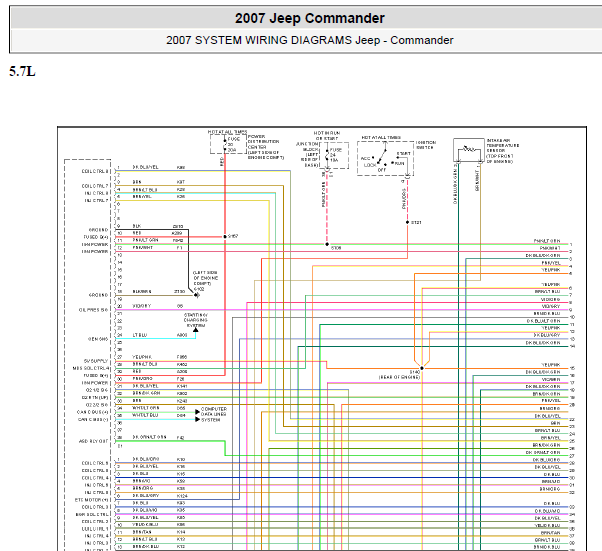602x551 pixels.
Task: Select the Power Distribution Center label
Action: (x=265, y=147)
